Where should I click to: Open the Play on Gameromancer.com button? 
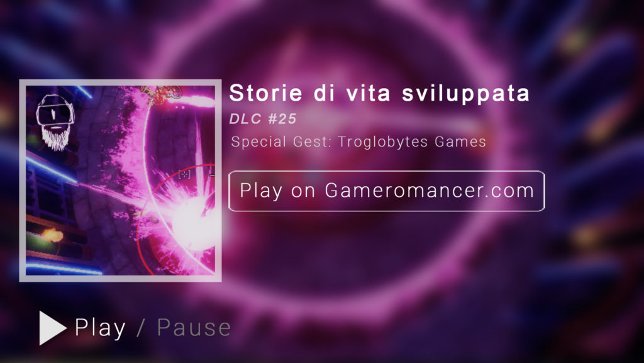pyautogui.click(x=387, y=191)
